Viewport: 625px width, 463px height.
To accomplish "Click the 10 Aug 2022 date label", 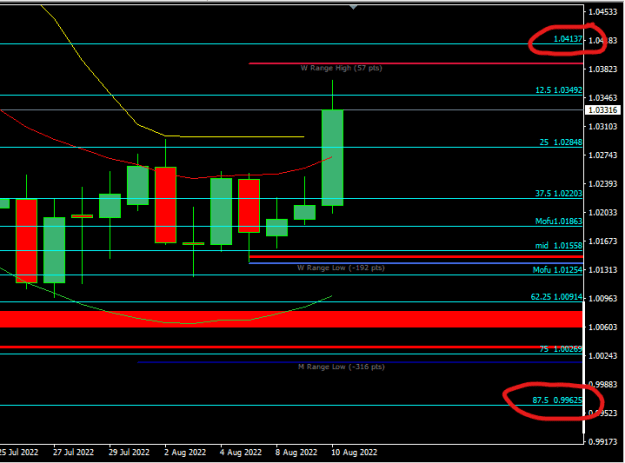I will 354,452.
